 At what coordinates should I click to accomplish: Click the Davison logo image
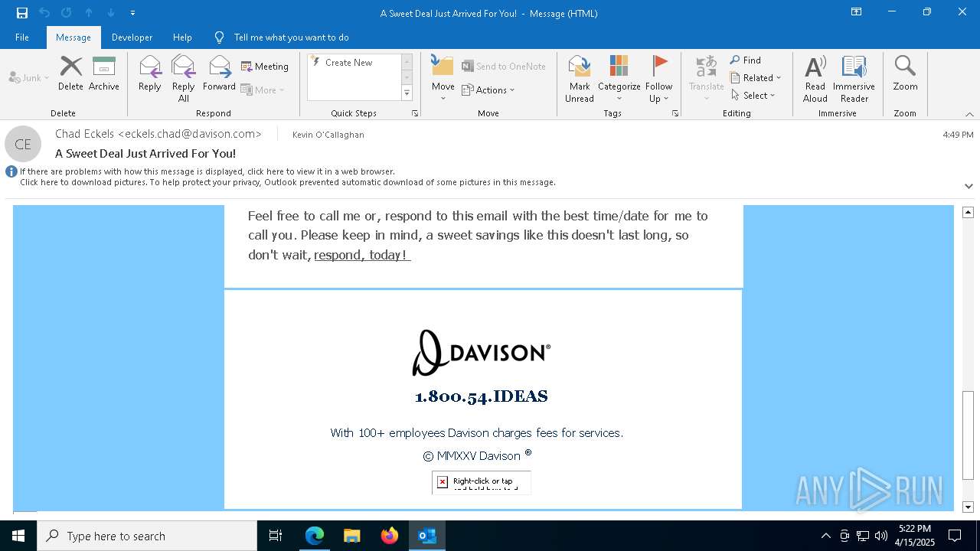[x=482, y=353]
